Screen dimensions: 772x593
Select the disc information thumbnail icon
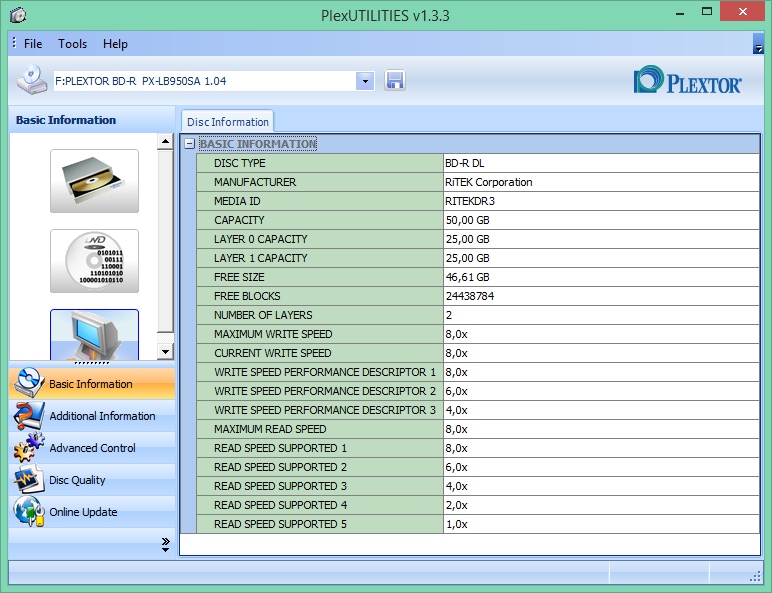[x=94, y=261]
